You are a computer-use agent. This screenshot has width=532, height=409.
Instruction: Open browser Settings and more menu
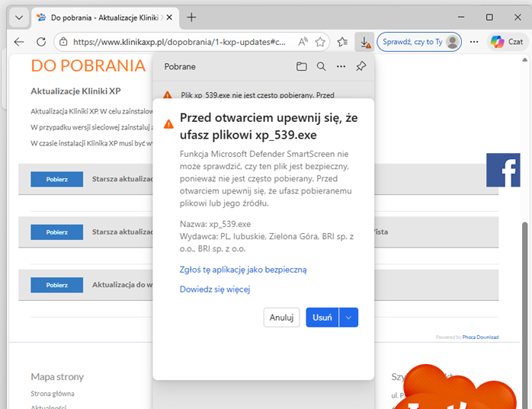[x=475, y=42]
